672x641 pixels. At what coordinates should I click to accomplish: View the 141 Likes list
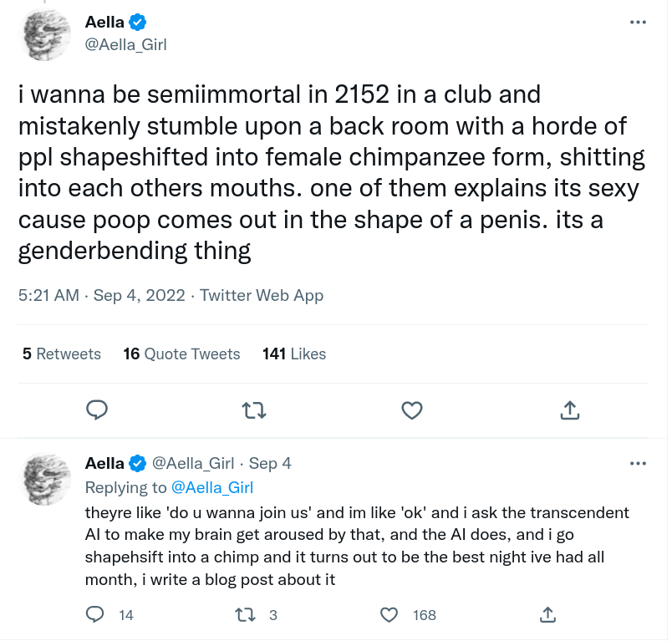[294, 354]
